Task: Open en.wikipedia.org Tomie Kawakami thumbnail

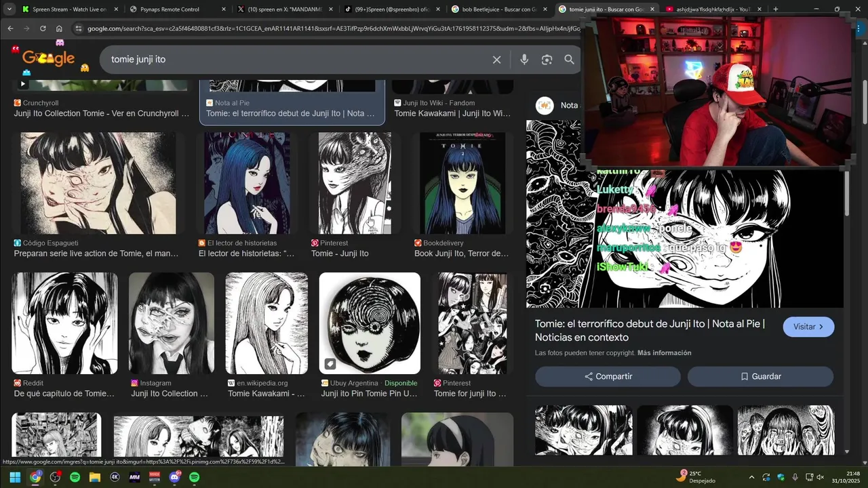Action: point(267,323)
